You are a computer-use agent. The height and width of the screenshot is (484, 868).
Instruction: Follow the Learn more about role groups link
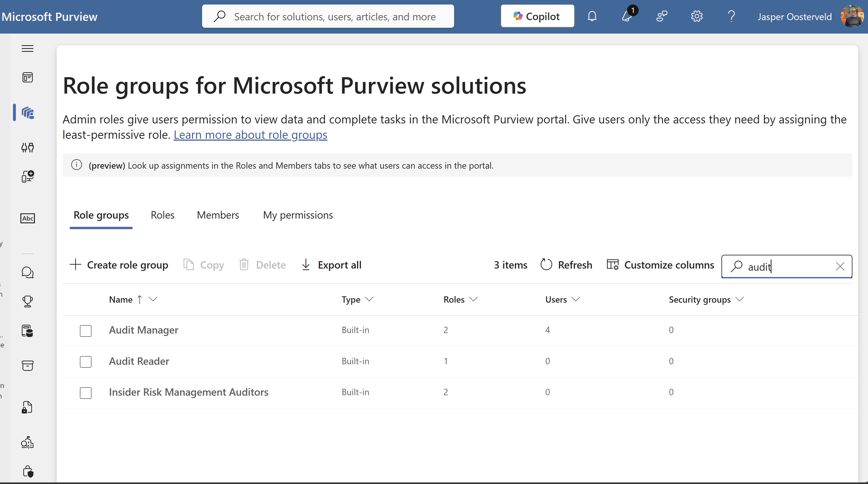point(250,135)
